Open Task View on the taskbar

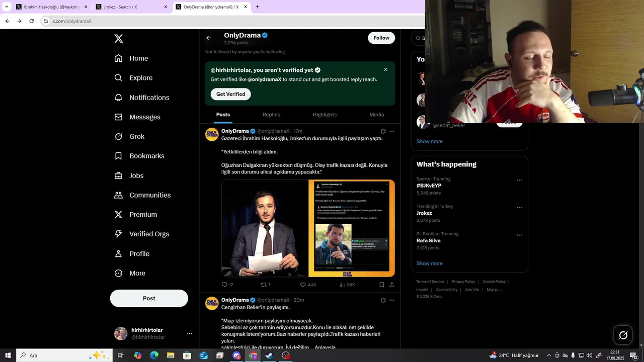(121, 355)
